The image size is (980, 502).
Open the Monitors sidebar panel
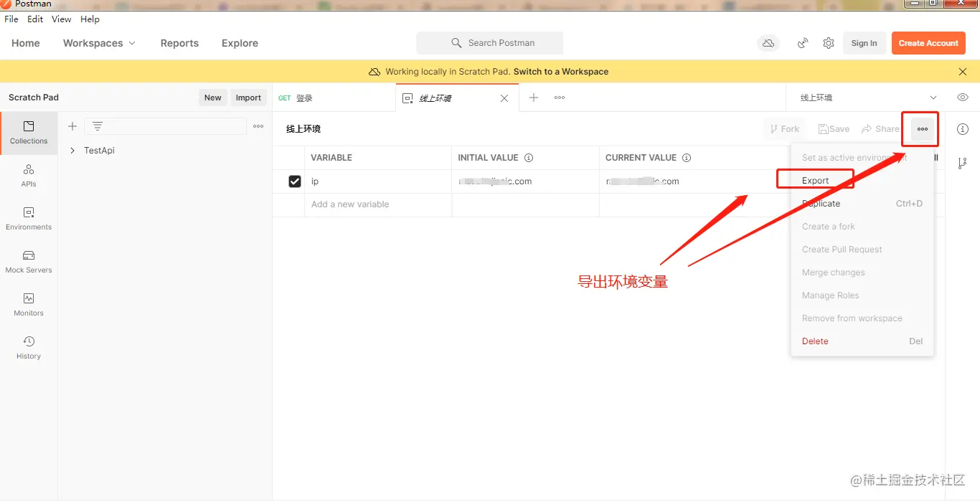[x=29, y=305]
